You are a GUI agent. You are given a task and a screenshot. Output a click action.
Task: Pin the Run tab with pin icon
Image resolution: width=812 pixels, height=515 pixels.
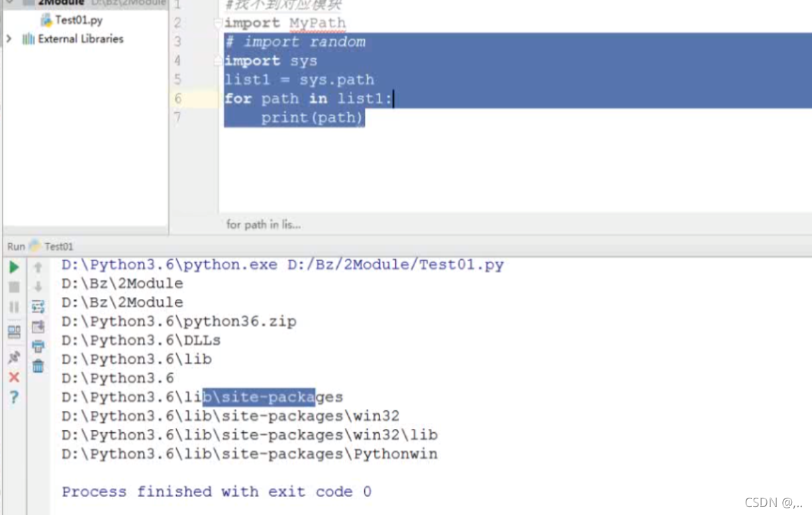pos(14,358)
